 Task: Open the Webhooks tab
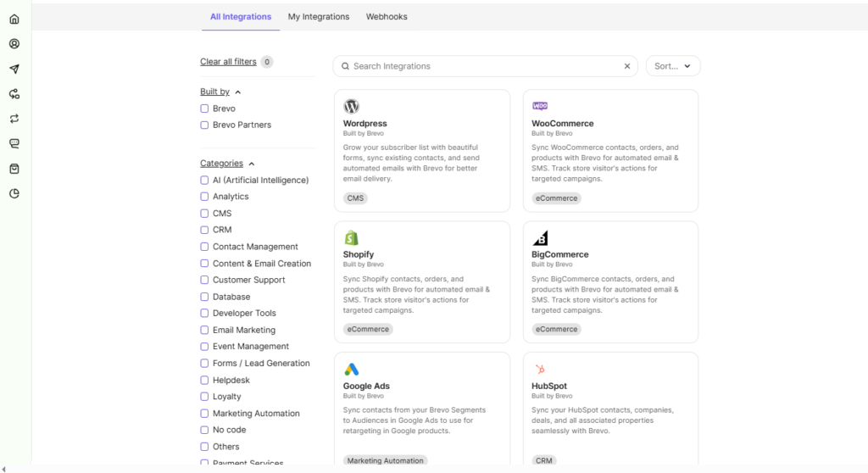point(387,17)
